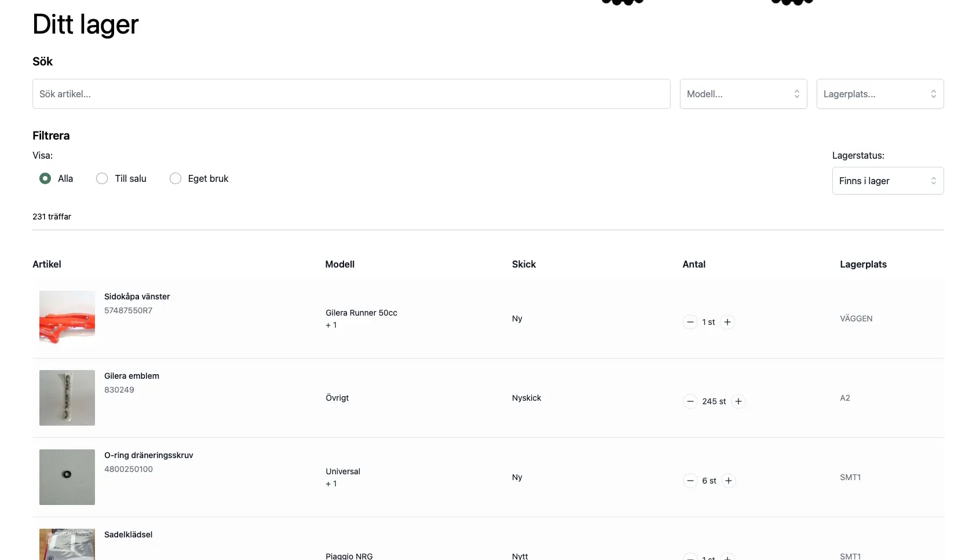This screenshot has height=560, width=980.
Task: Open the Modell dropdown filter
Action: [x=744, y=94]
